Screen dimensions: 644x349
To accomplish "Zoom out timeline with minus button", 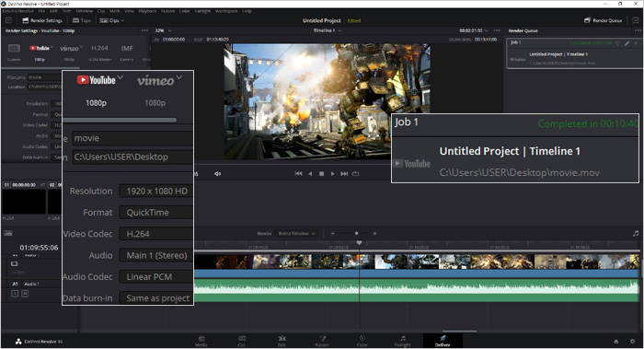I will [x=333, y=234].
